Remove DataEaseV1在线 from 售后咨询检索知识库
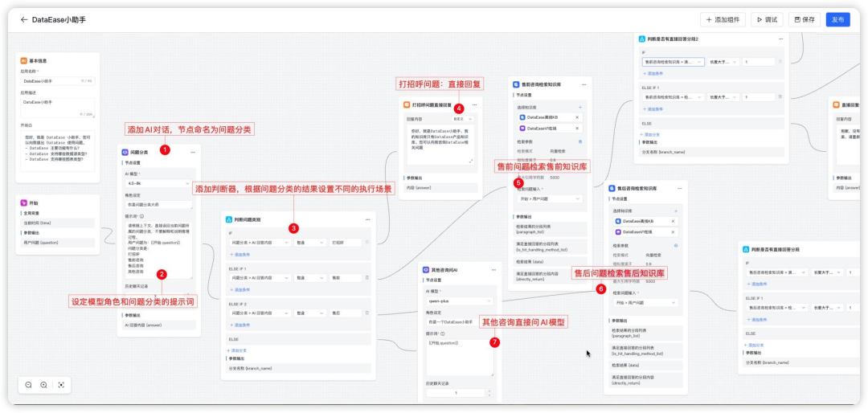The image size is (868, 413). click(673, 232)
